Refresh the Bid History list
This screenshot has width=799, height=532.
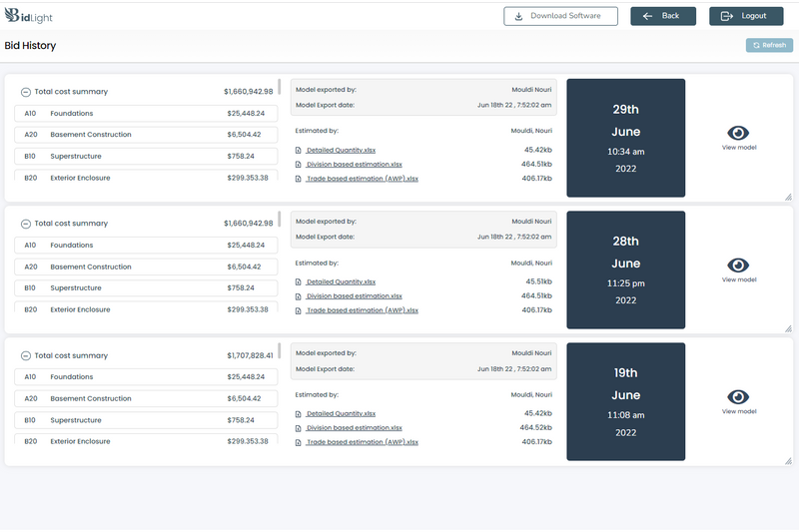click(769, 45)
